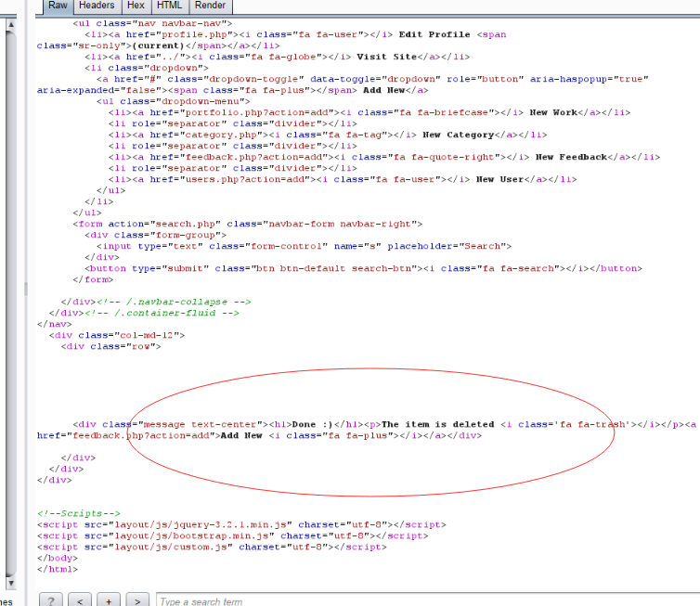Image resolution: width=700 pixels, height=606 pixels.
Task: Click the placeholder="Search" attribute
Action: point(449,246)
